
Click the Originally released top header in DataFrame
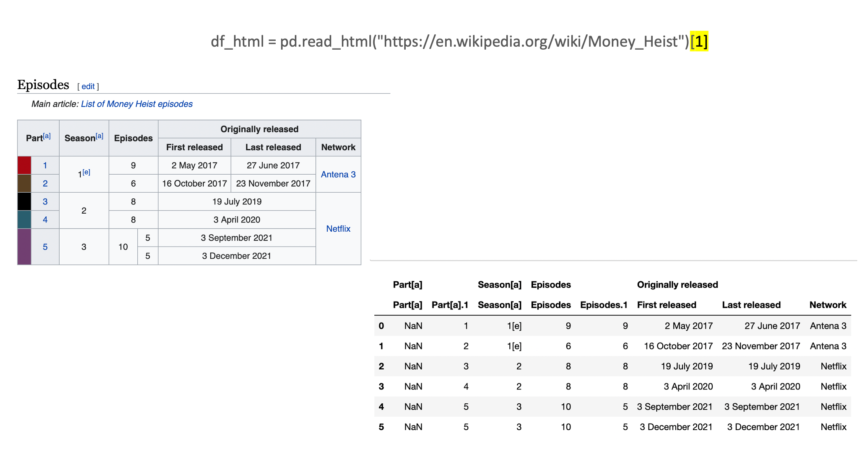[678, 285]
